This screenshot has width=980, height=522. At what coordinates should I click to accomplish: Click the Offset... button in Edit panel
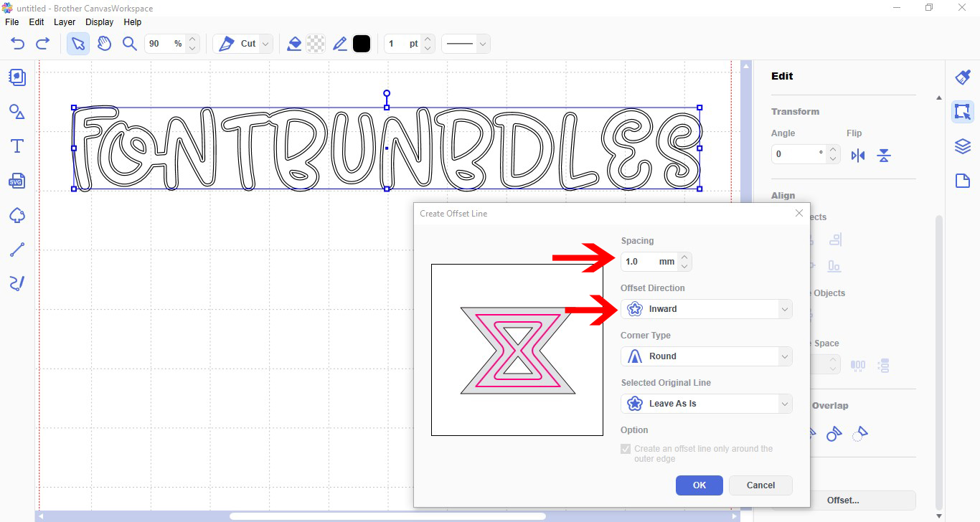point(844,500)
